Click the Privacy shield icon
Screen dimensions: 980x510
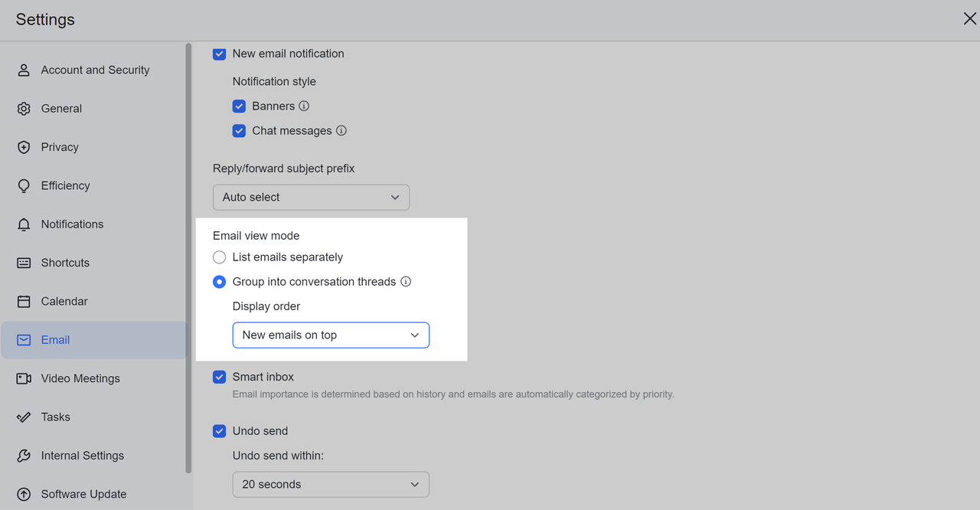(x=24, y=147)
